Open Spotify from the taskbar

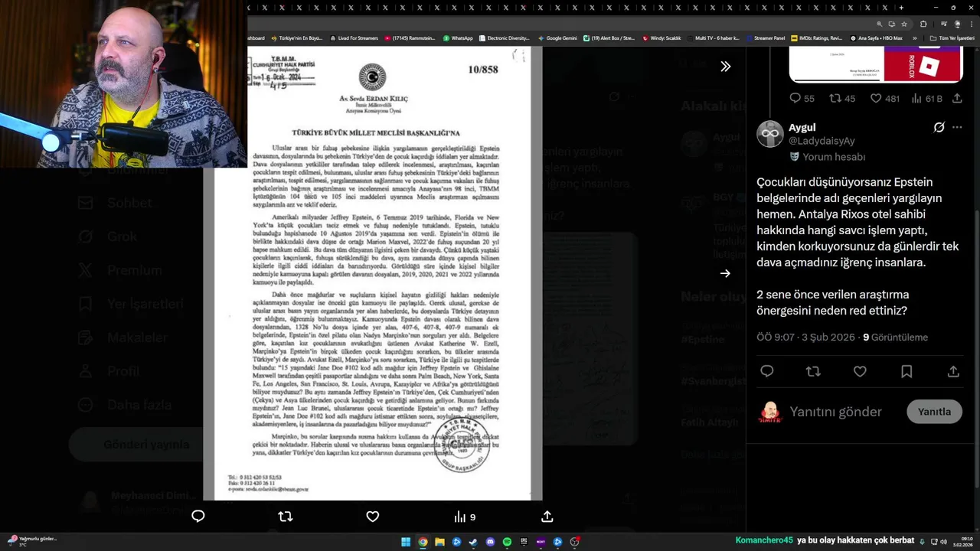pos(507,542)
